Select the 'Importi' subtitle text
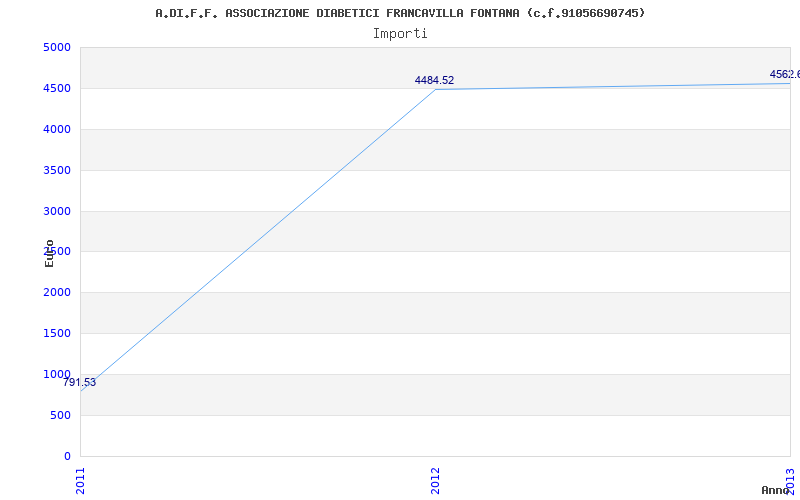The image size is (800, 500). (400, 34)
